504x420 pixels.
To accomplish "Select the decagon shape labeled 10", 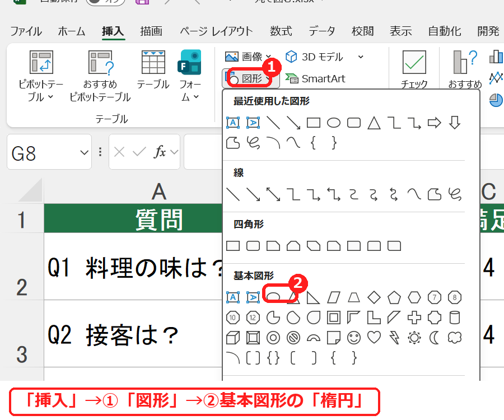I will [233, 318].
